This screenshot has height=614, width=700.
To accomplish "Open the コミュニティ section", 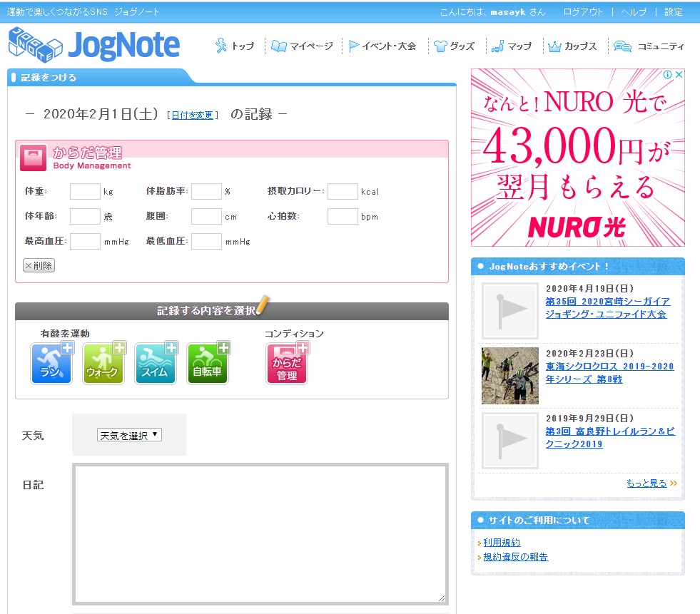I will click(x=649, y=46).
